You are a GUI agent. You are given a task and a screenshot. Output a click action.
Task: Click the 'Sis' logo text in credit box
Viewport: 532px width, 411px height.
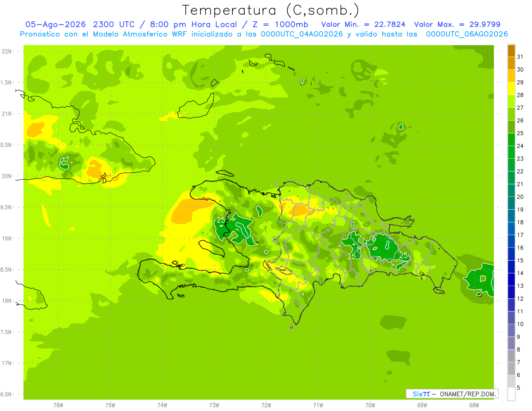[417, 394]
